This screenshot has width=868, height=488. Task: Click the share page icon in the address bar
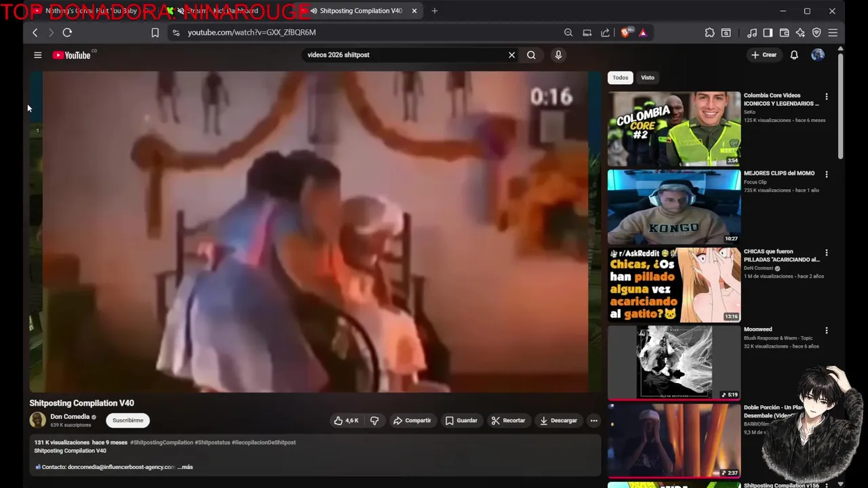605,33
